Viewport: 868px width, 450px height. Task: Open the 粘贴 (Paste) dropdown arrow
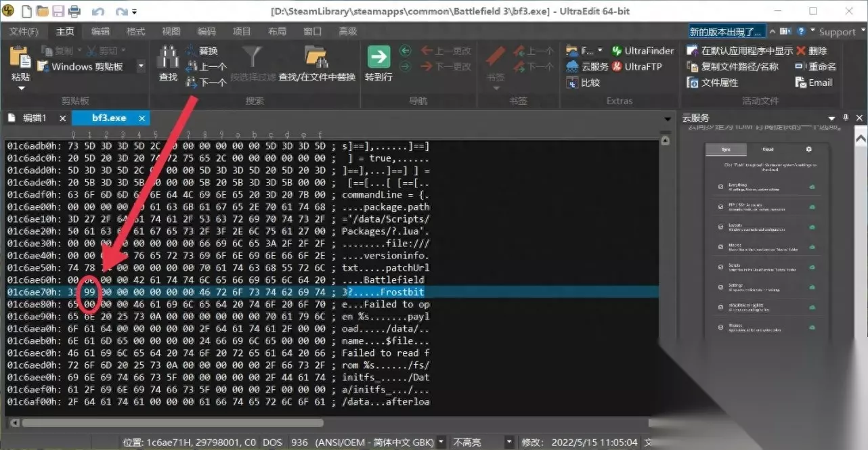[21, 89]
